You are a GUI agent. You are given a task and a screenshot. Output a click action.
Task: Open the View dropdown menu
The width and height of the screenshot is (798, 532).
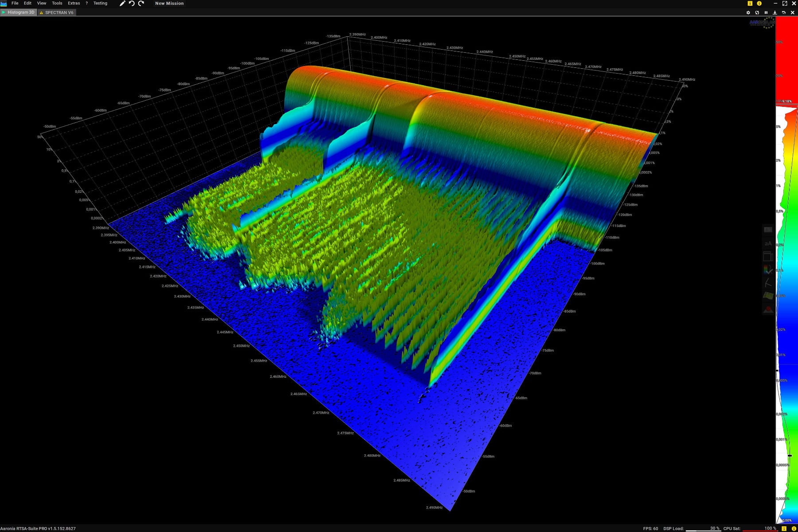(x=41, y=3)
